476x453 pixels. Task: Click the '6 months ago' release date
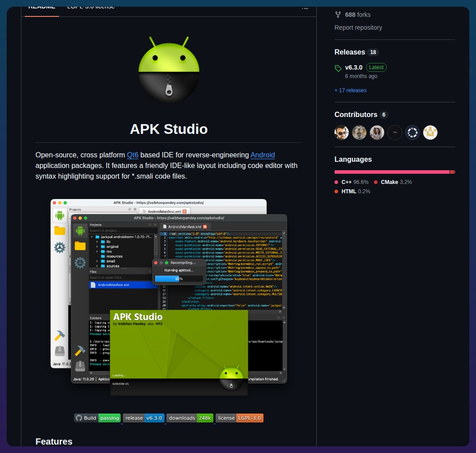click(x=361, y=76)
